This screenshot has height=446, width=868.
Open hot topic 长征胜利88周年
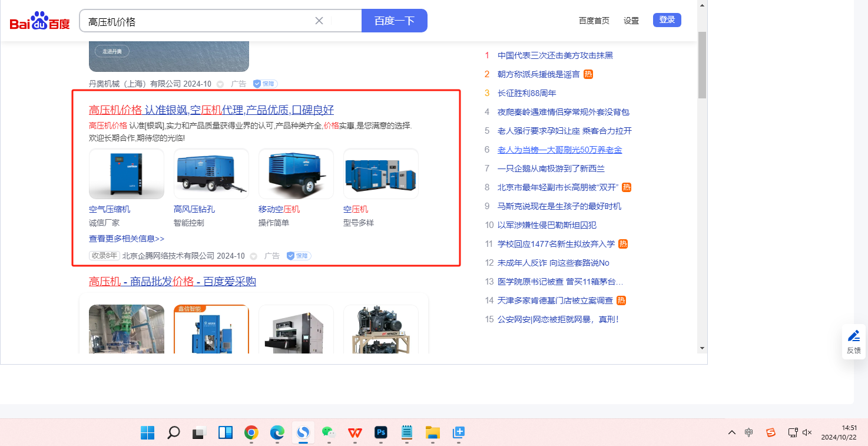pyautogui.click(x=527, y=93)
